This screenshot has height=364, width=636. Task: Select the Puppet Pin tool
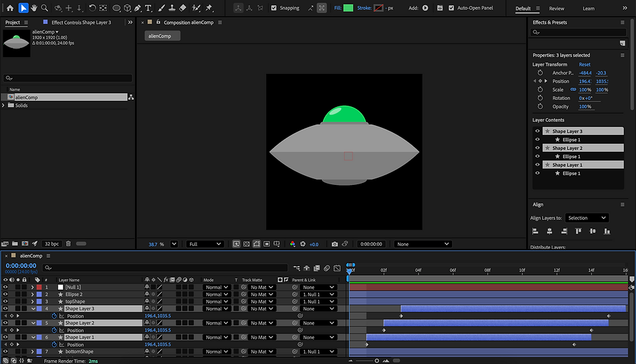click(x=209, y=8)
